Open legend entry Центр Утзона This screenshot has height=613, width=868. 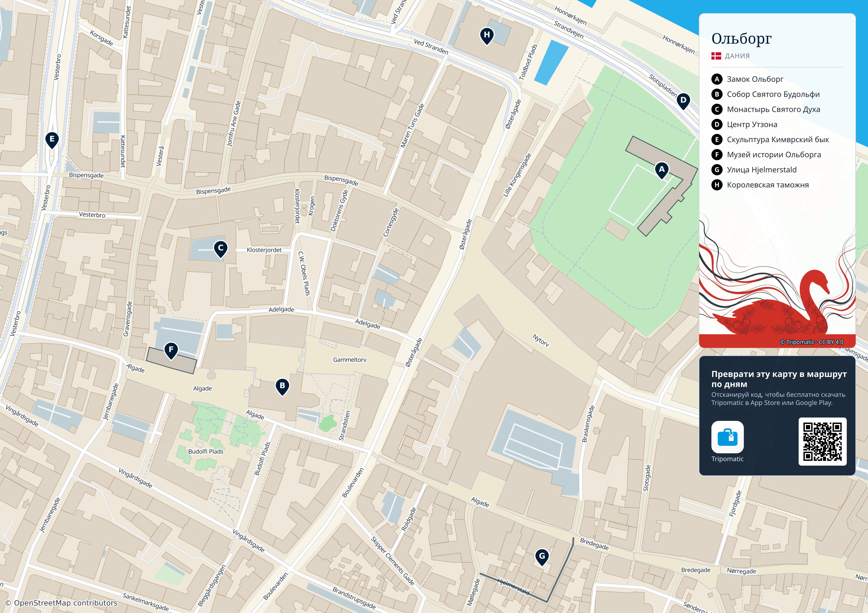[x=744, y=124]
